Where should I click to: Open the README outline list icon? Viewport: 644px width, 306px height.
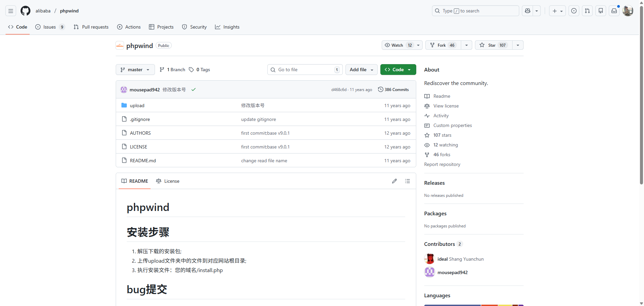[x=408, y=181]
